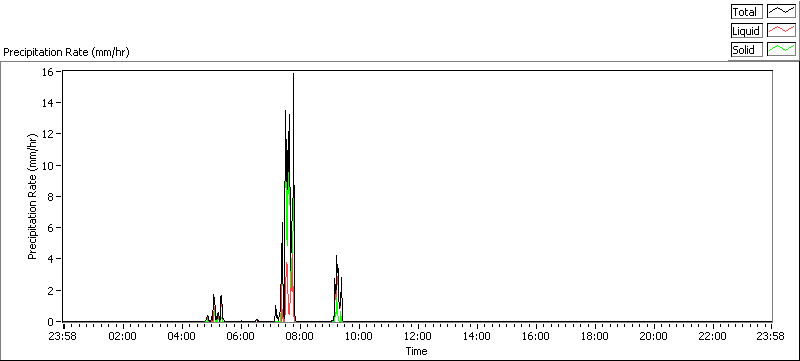The width and height of the screenshot is (800, 361).
Task: Click the 10:00 time label
Action: tap(359, 337)
